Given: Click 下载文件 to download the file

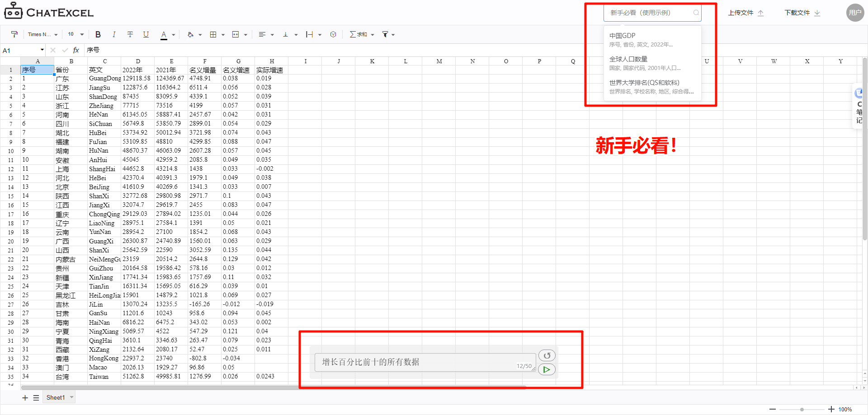Looking at the screenshot, I should [802, 13].
